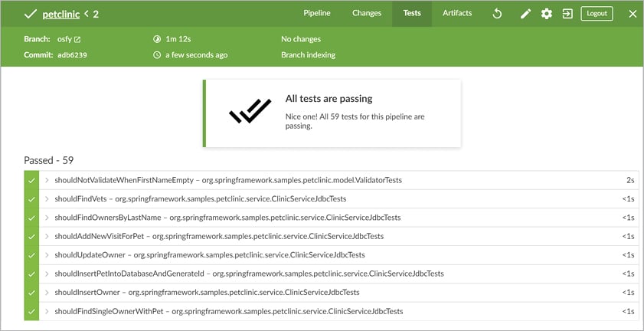644x331 pixels.
Task: Click the shouldFindSingleOwnerWithPet test row
Action: [228, 312]
